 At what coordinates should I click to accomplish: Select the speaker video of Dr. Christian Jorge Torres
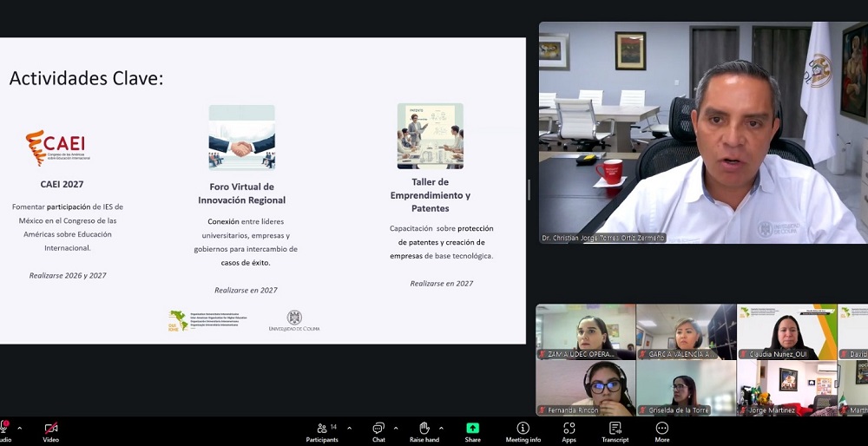point(702,133)
